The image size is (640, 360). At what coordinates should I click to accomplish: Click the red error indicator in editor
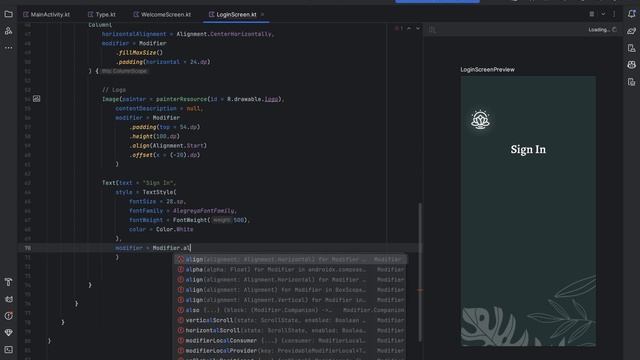pyautogui.click(x=398, y=28)
